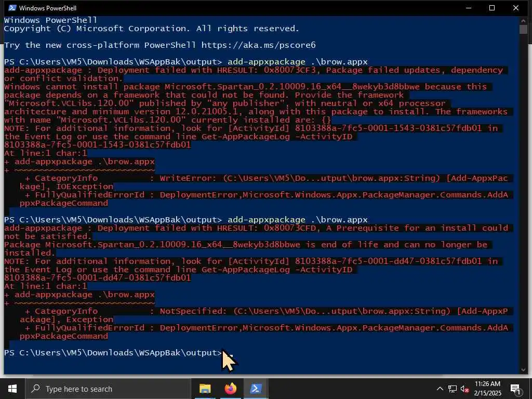
Task: Click the PowerShell icon in title bar
Action: point(12,8)
